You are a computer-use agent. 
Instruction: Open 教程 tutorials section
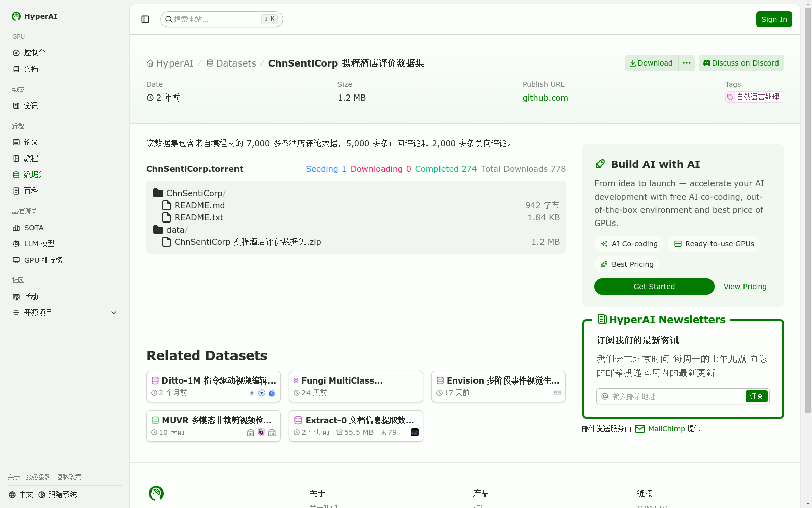pyautogui.click(x=65, y=158)
